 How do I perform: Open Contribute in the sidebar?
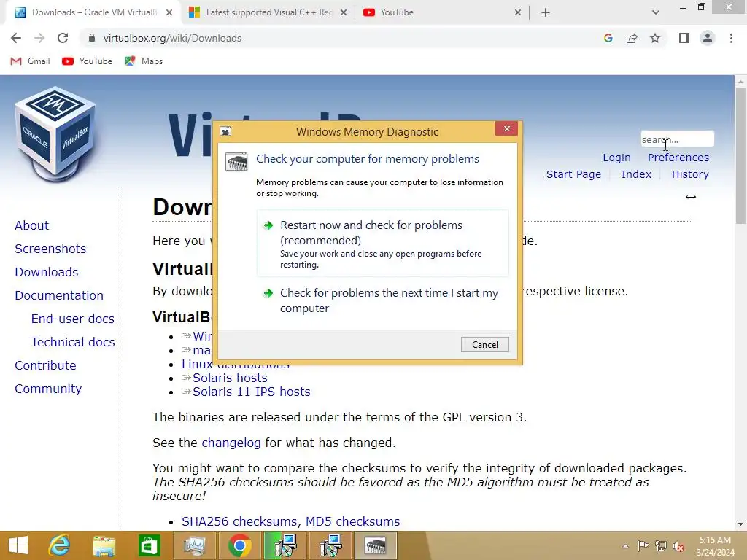pos(45,365)
